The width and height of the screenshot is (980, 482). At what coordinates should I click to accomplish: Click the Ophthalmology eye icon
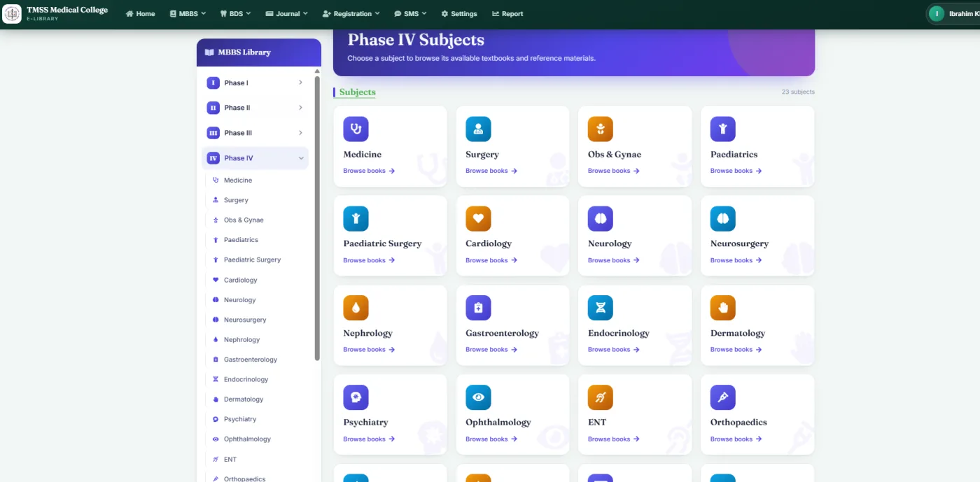(478, 397)
